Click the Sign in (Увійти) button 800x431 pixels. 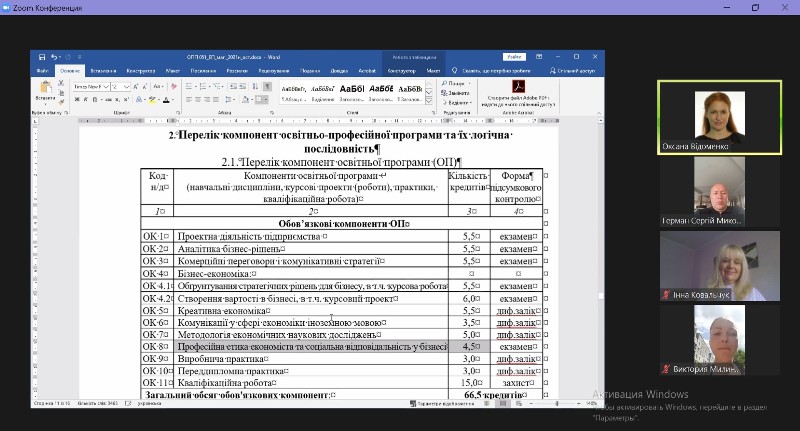(514, 57)
